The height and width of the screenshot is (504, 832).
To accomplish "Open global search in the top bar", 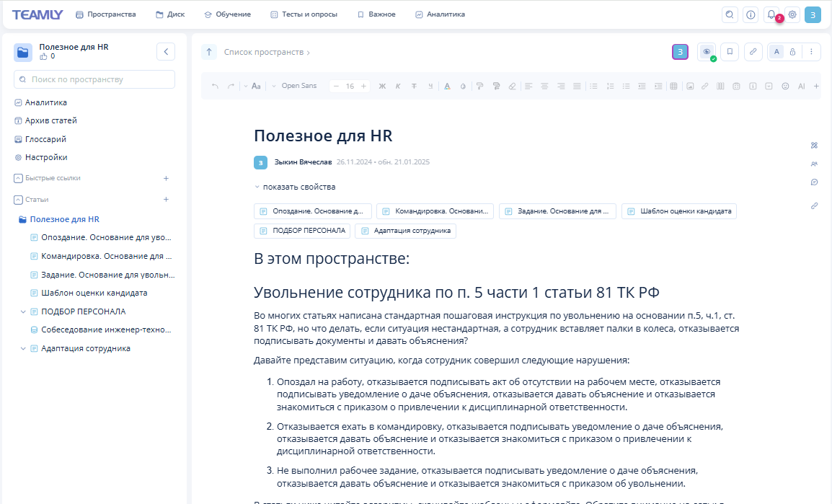I will pyautogui.click(x=730, y=15).
